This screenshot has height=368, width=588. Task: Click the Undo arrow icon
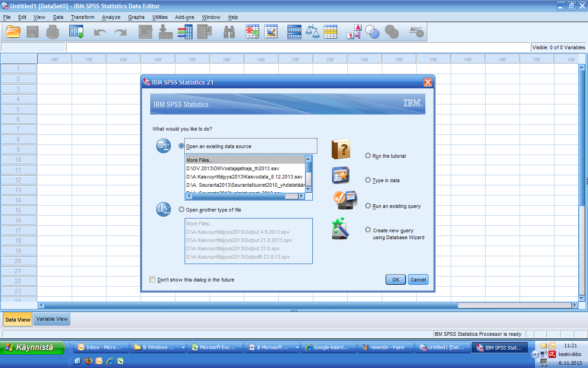pos(100,32)
